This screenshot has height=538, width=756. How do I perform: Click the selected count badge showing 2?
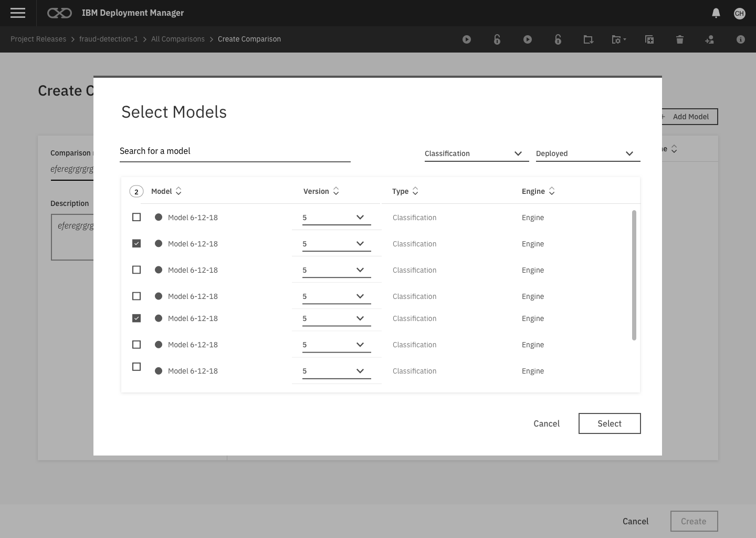pos(136,191)
